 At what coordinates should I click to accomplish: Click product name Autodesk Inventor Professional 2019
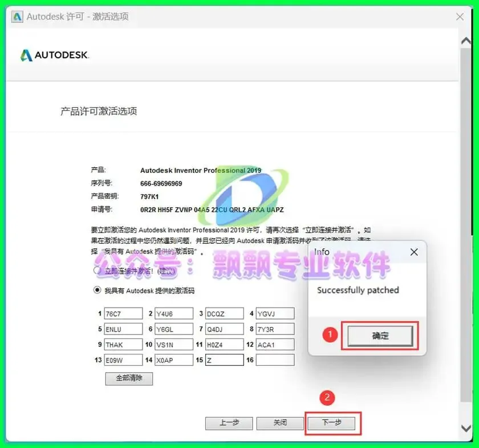(x=201, y=170)
